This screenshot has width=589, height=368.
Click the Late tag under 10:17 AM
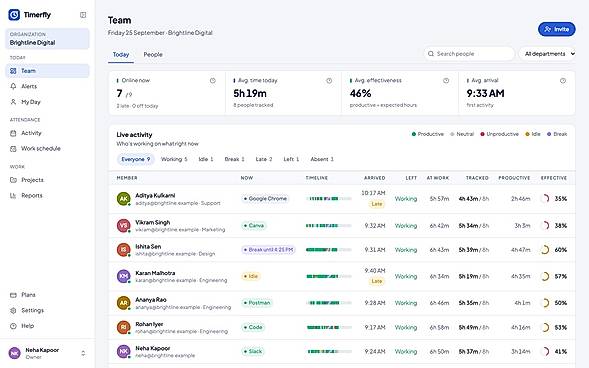tap(377, 204)
